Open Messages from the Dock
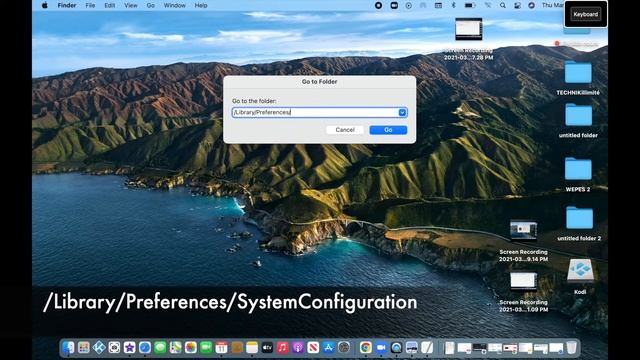This screenshot has width=640, height=360. 160,347
